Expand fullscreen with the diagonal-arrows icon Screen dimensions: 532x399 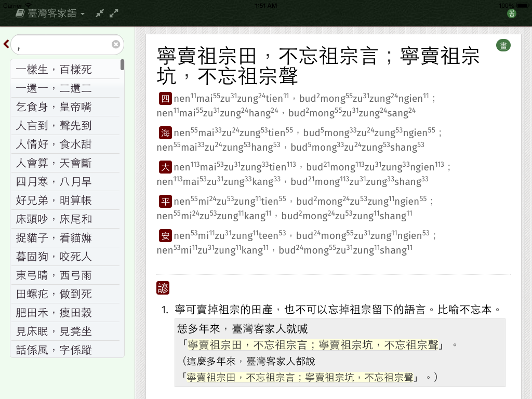click(x=113, y=13)
